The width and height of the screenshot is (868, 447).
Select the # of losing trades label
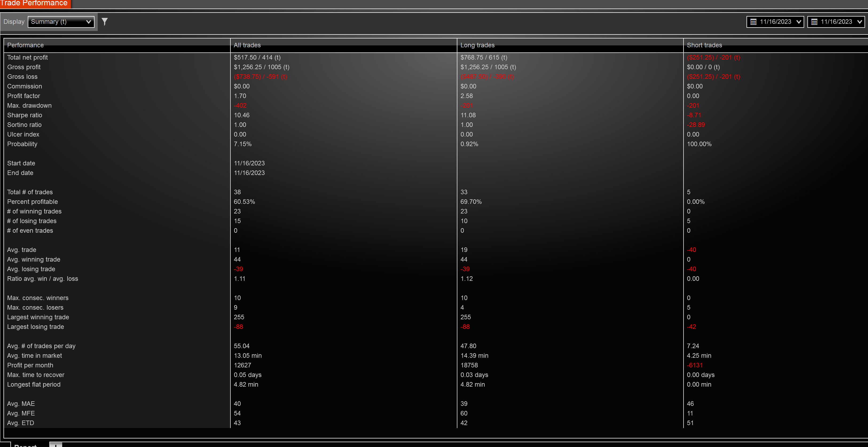32,221
